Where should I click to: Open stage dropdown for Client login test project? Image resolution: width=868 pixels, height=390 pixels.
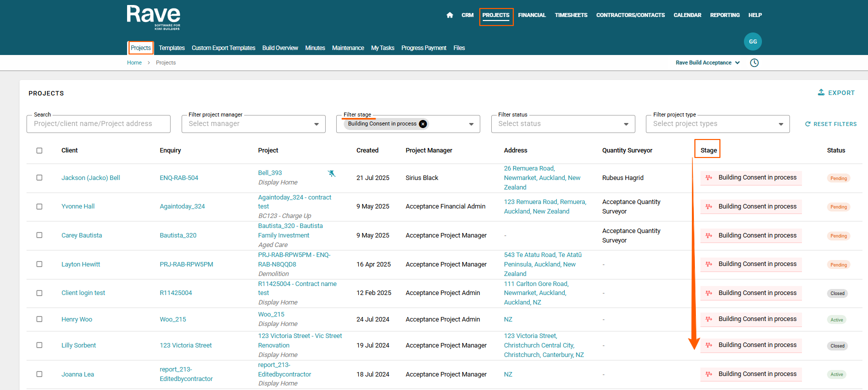[x=751, y=293]
